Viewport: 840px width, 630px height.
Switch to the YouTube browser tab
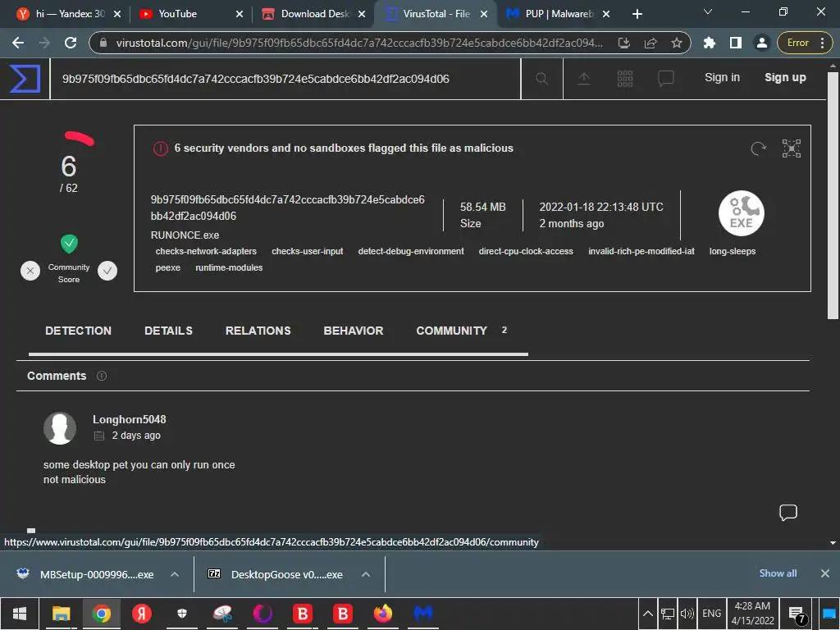(x=190, y=14)
